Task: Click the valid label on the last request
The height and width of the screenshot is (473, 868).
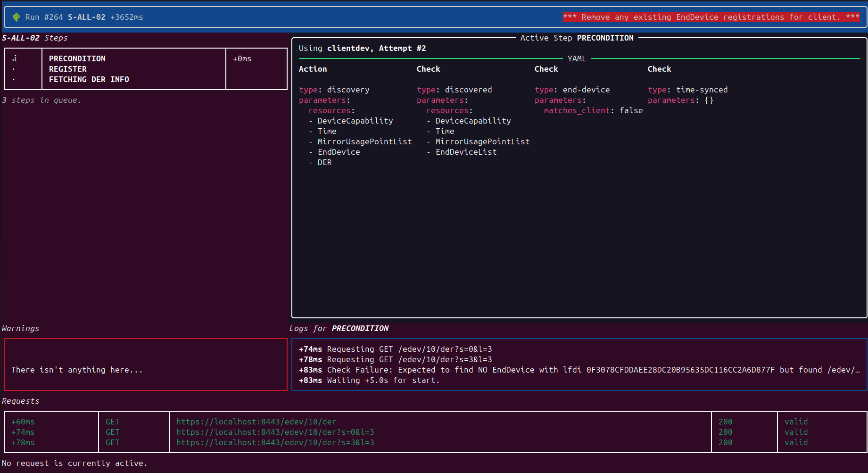Action: coord(796,442)
